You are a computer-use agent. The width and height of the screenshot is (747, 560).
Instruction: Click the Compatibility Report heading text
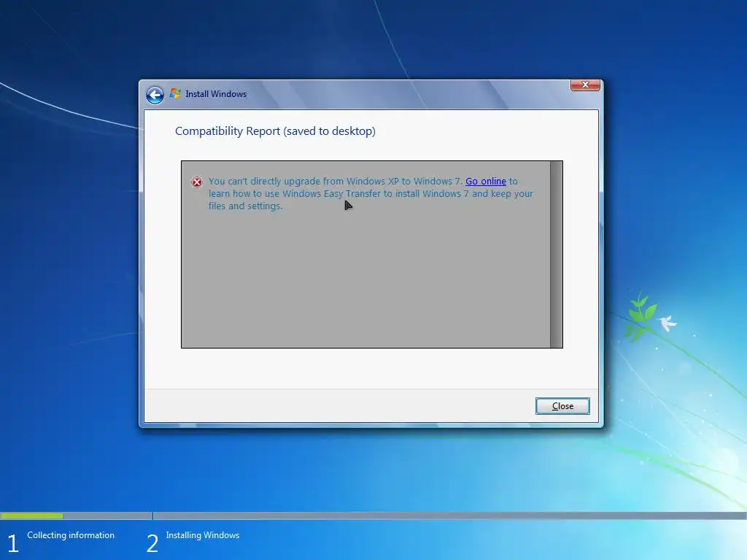(x=275, y=131)
